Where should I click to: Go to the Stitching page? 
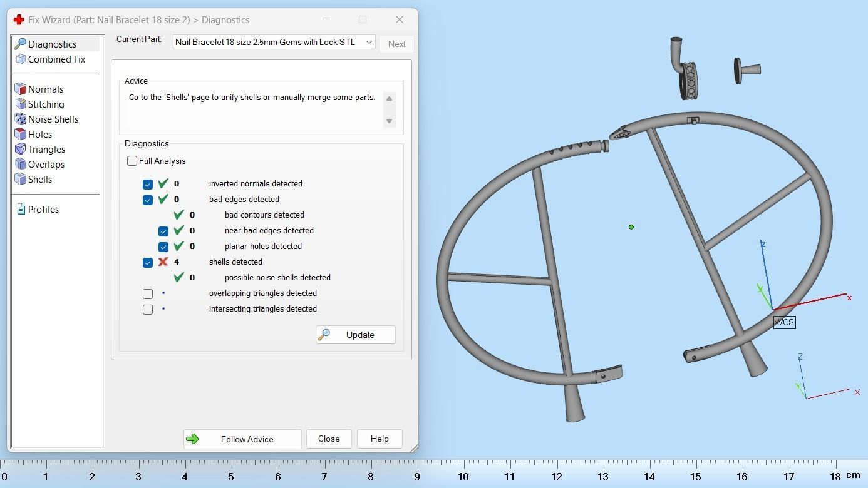46,104
